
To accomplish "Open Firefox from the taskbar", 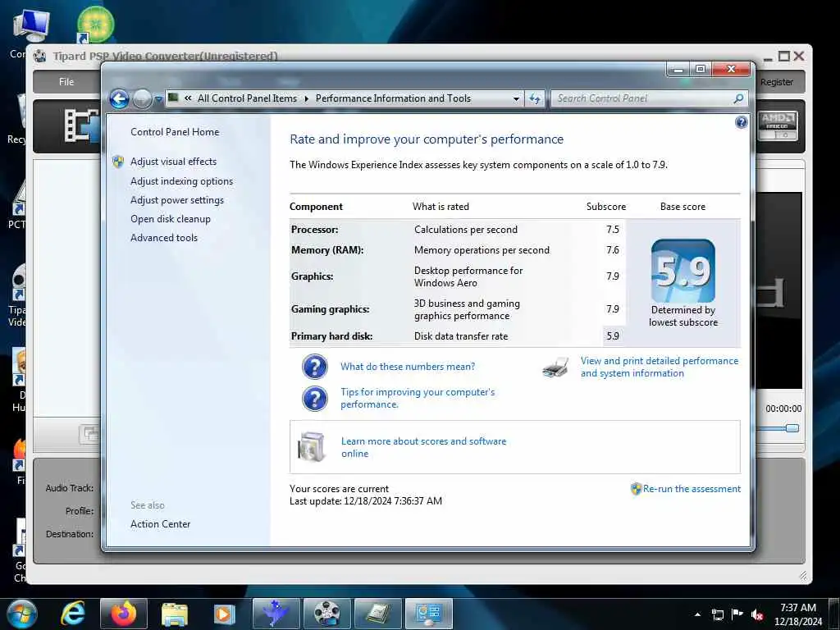I will coord(124,614).
